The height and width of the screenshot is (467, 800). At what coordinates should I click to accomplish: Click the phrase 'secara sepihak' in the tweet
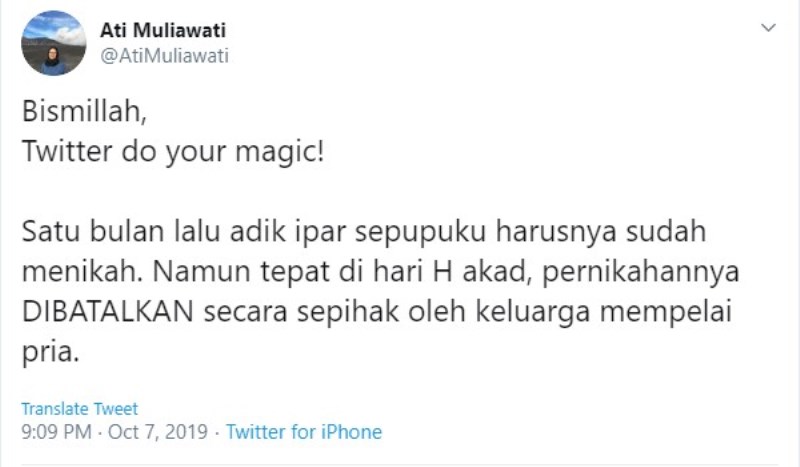point(301,312)
